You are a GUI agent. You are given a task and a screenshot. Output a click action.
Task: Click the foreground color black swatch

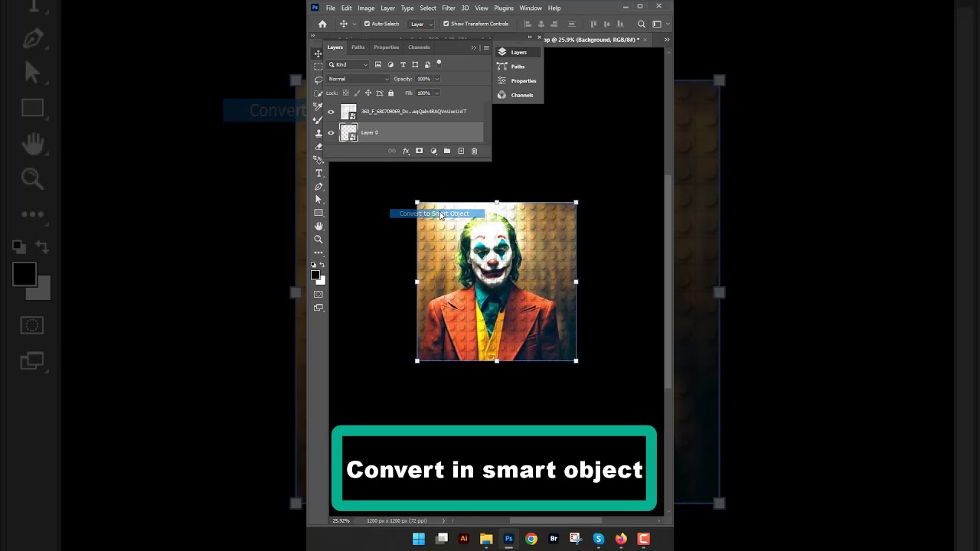(315, 275)
